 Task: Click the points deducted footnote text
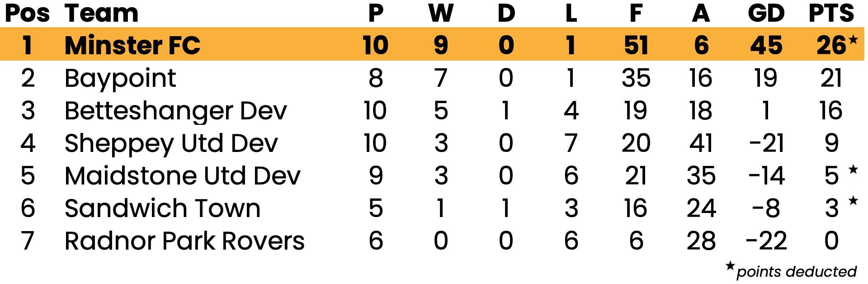(x=797, y=272)
